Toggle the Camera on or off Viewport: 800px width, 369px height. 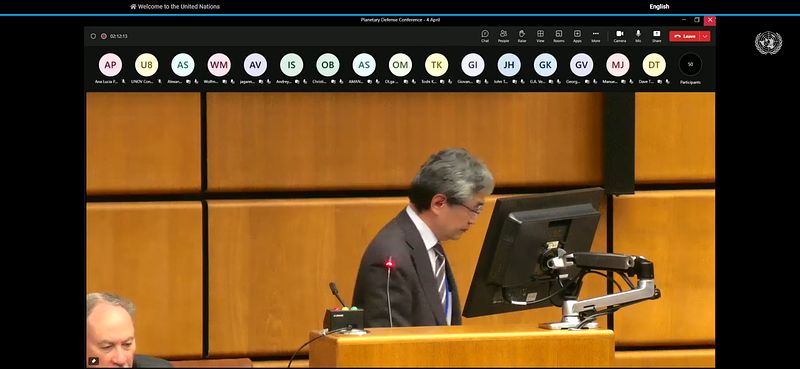click(619, 36)
